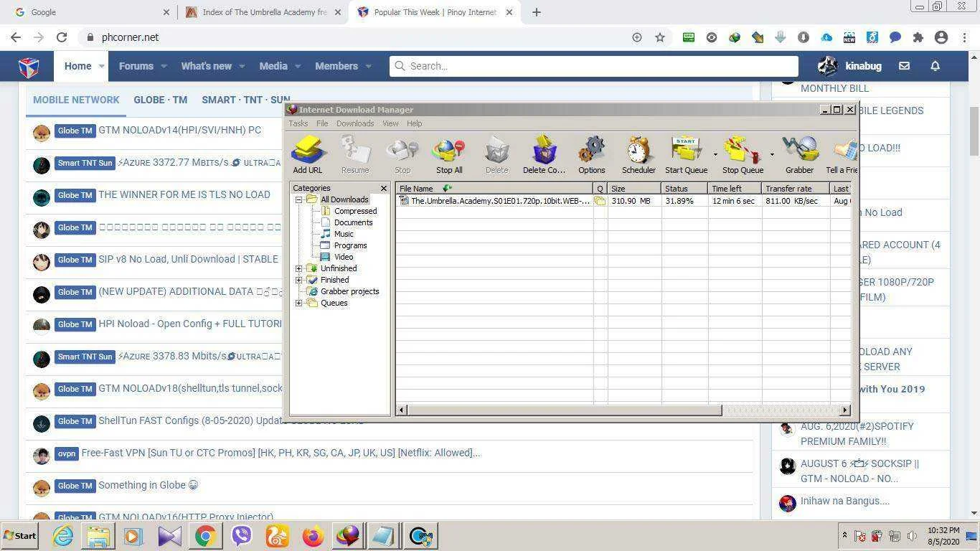Open a new Chrome tab

tap(536, 12)
